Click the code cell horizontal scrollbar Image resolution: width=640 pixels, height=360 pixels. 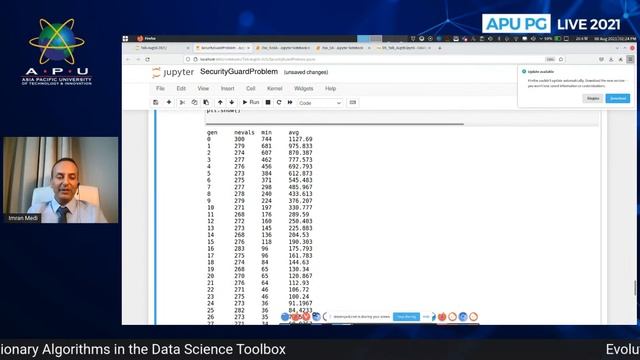(335, 124)
